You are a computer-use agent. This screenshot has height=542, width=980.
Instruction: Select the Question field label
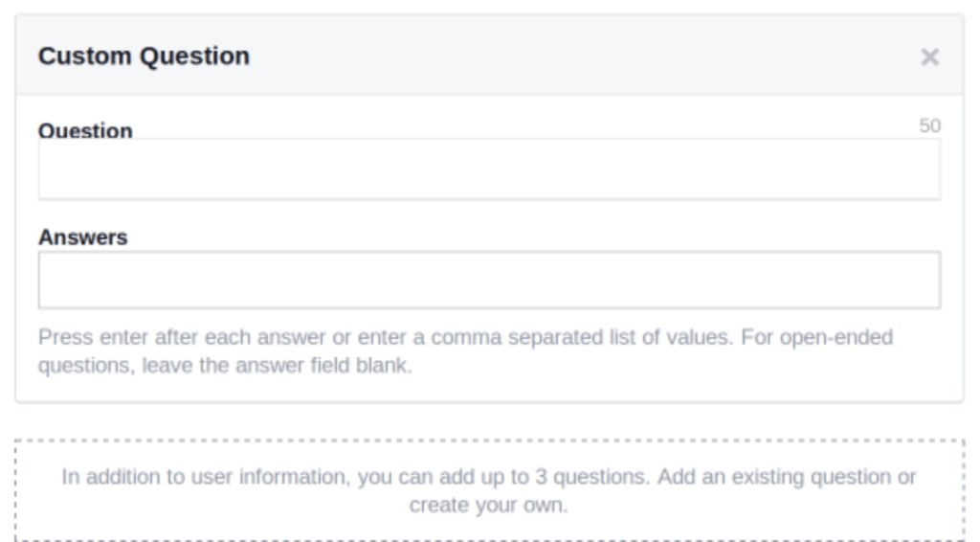click(85, 130)
